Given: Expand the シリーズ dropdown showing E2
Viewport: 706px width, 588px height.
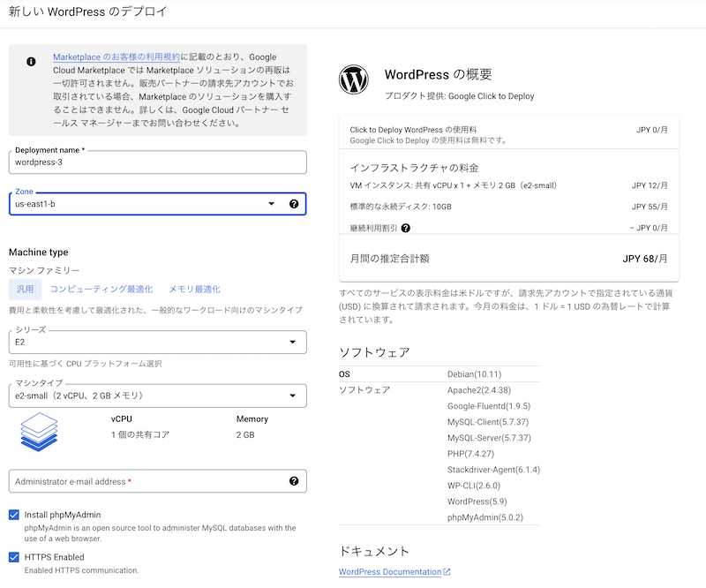Looking at the screenshot, I should 158,343.
